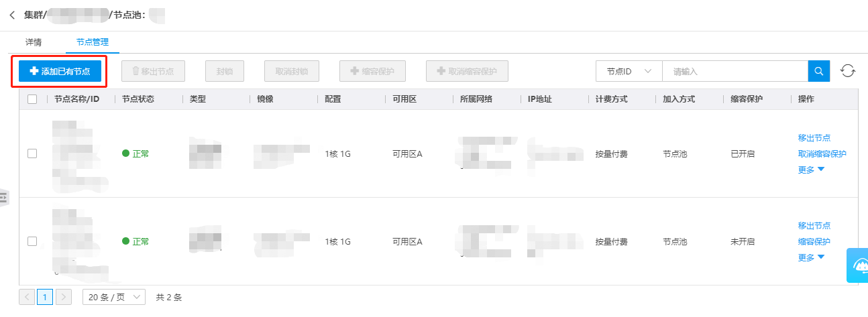868x317 pixels.
Task: Click the blue search magnifier icon
Action: pos(818,71)
